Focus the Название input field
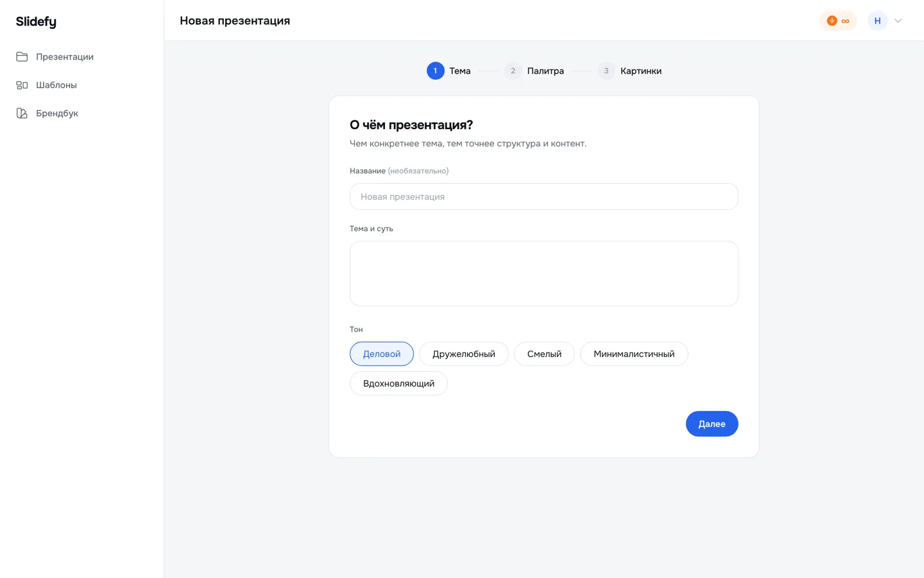The height and width of the screenshot is (578, 924). pyautogui.click(x=543, y=197)
